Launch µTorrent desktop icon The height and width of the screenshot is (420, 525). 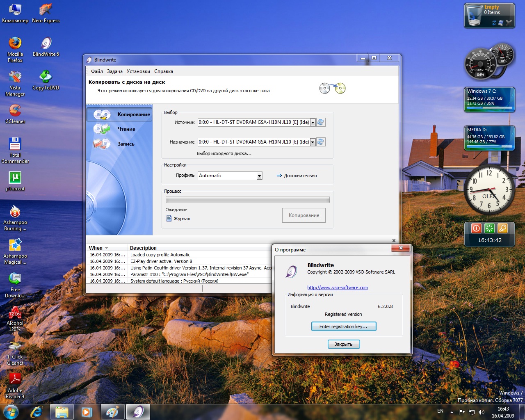[15, 181]
